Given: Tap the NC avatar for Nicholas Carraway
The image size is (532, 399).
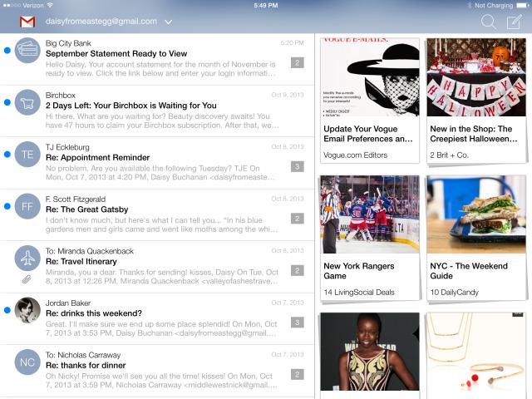Looking at the screenshot, I should tap(27, 362).
